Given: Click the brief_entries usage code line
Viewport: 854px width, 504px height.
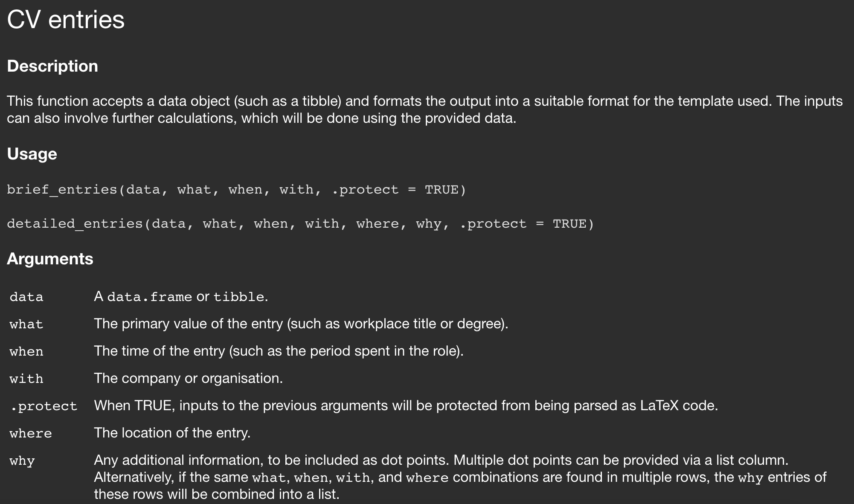Looking at the screenshot, I should coord(236,190).
